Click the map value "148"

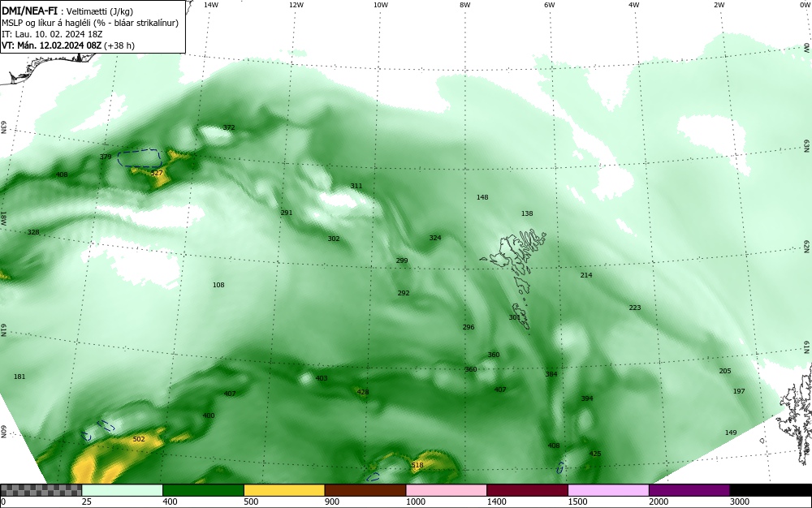click(x=482, y=198)
